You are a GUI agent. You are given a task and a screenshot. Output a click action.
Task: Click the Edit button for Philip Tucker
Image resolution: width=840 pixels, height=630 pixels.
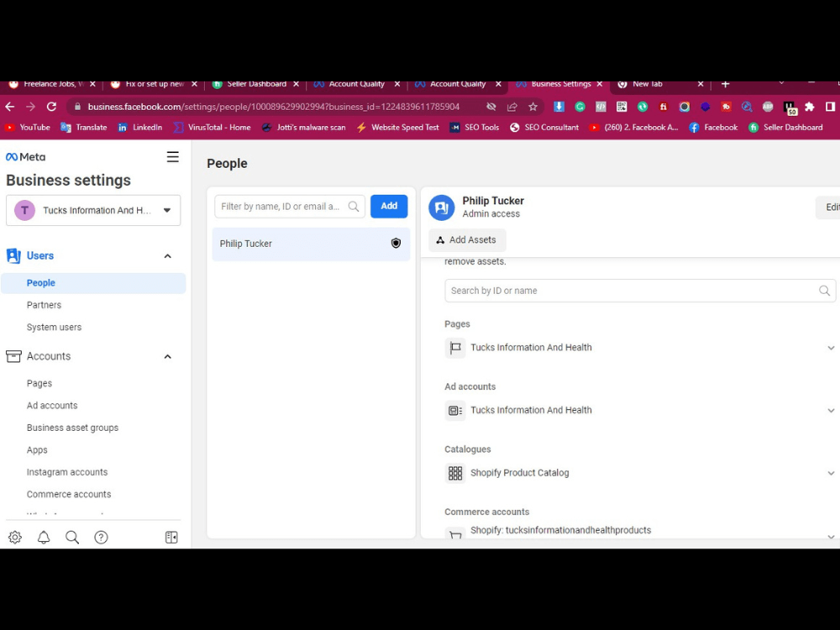point(828,207)
